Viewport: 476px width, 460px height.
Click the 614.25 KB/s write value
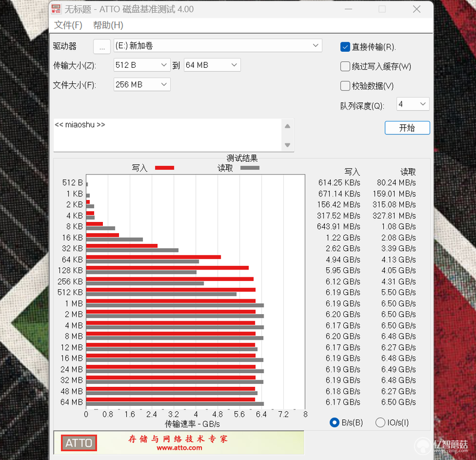tap(339, 183)
